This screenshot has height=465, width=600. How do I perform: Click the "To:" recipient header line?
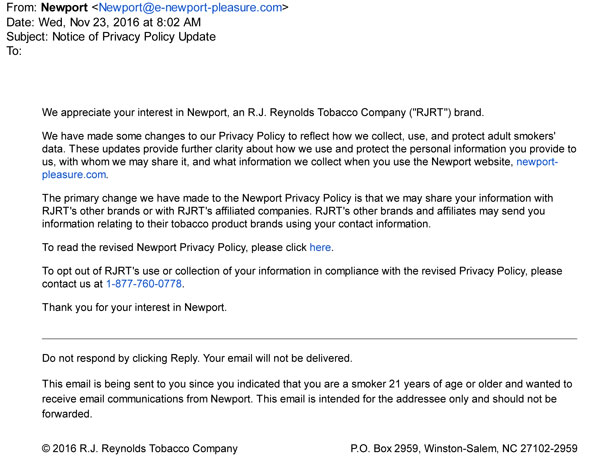(x=14, y=50)
